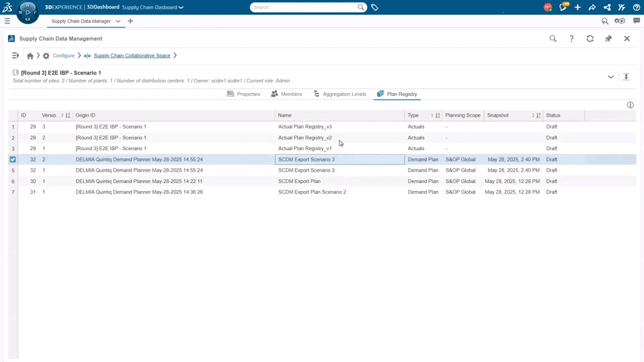The width and height of the screenshot is (644, 362).
Task: Switch to the Aggregation Levels tab
Action: coord(339,94)
